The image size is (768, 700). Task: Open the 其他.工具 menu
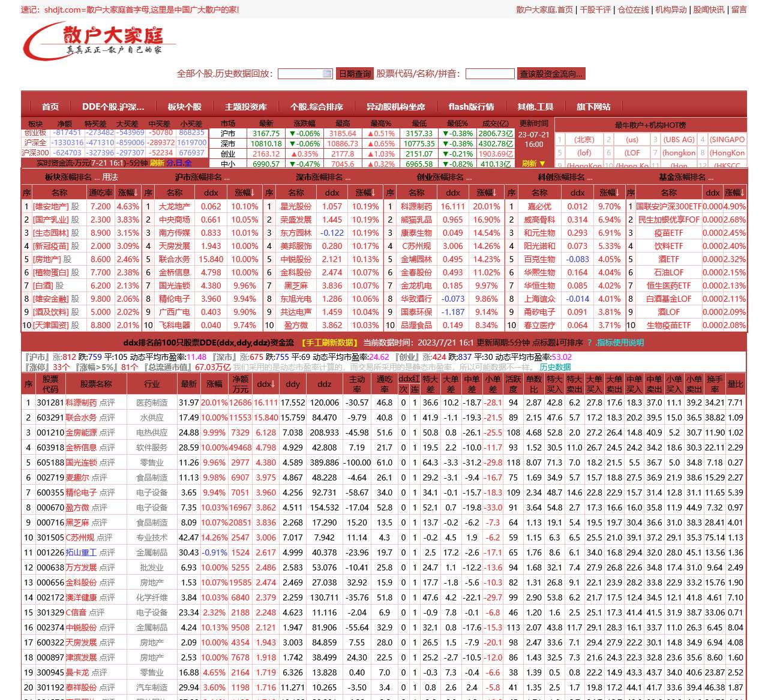click(535, 107)
